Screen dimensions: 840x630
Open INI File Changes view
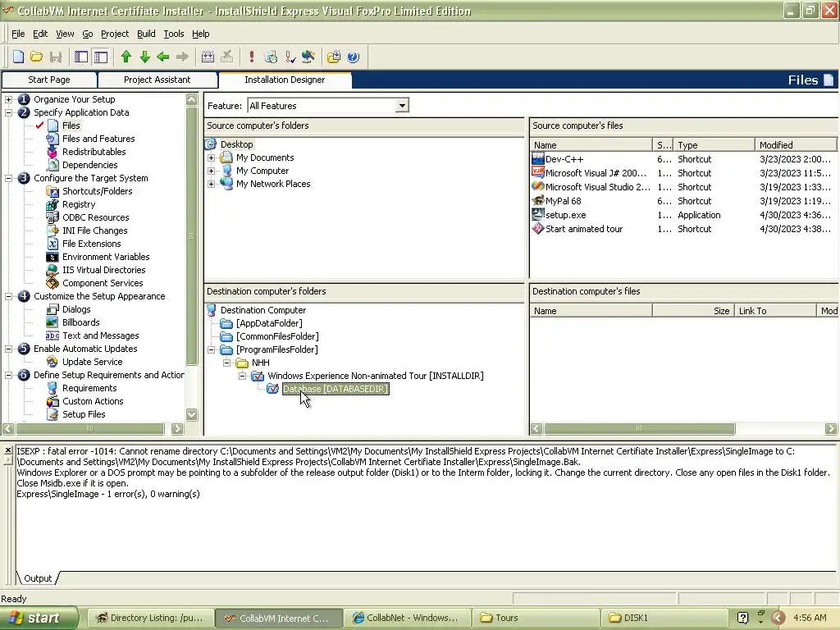coord(95,231)
